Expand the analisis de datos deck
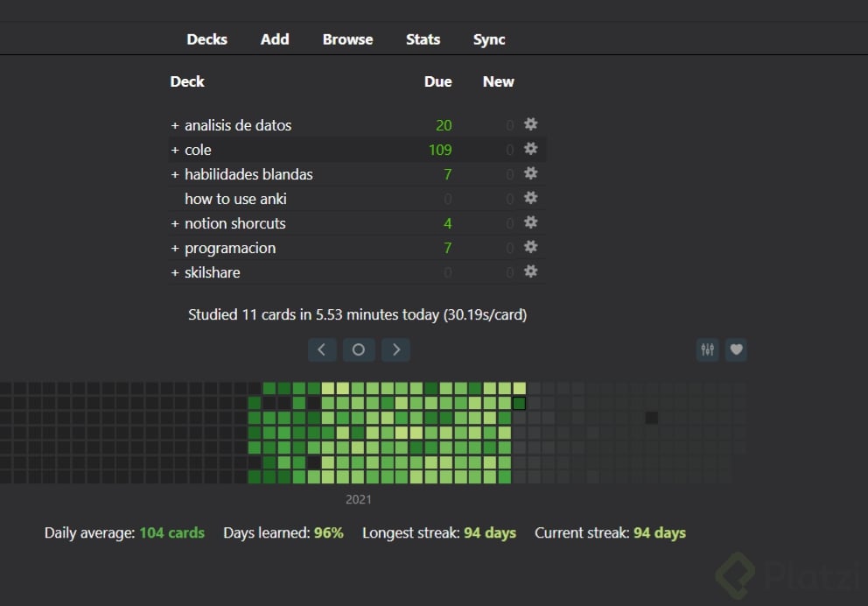Viewport: 868px width, 606px height. click(x=175, y=126)
